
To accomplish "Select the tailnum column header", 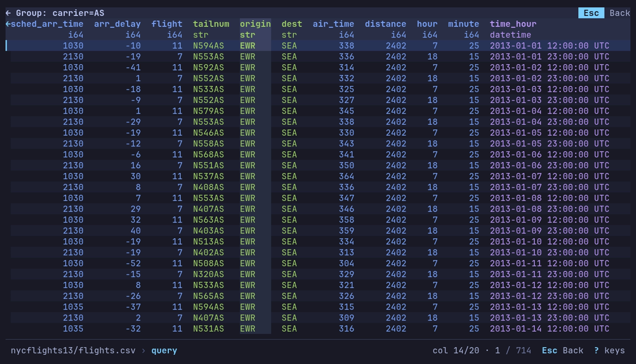I will point(211,24).
